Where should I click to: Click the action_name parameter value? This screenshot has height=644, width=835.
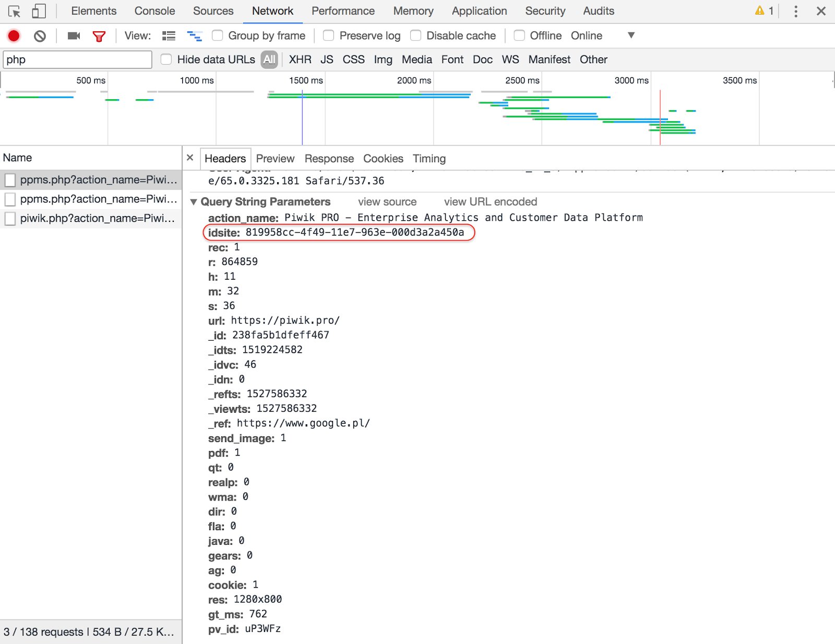463,218
